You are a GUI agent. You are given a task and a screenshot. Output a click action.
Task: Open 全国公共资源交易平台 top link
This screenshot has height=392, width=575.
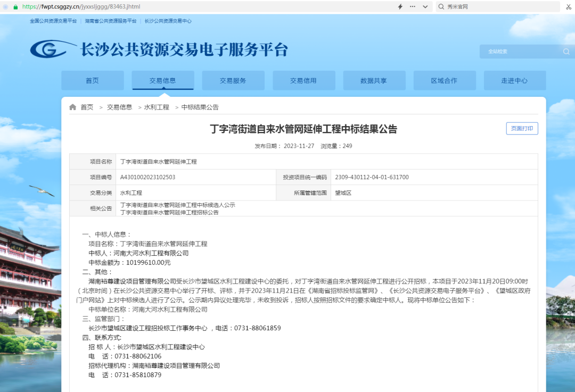tap(53, 21)
